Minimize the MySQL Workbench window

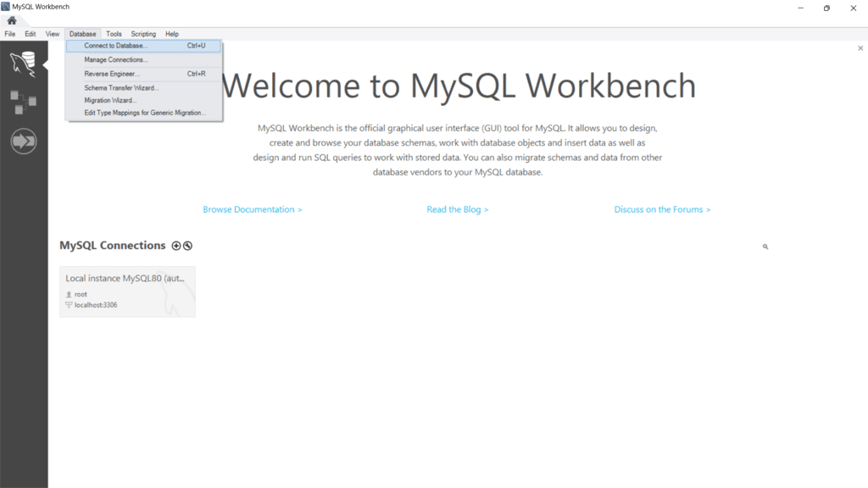coord(800,8)
